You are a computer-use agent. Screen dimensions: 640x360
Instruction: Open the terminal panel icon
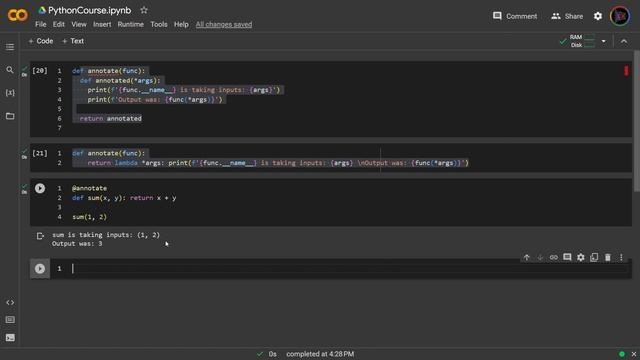pyautogui.click(x=10, y=338)
